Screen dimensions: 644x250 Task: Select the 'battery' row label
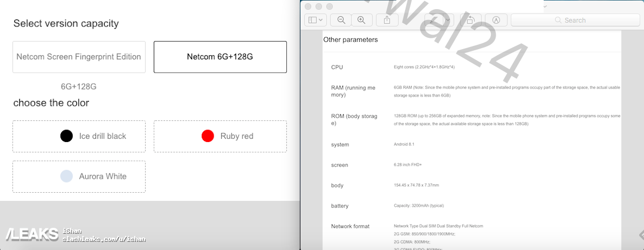[x=340, y=206]
